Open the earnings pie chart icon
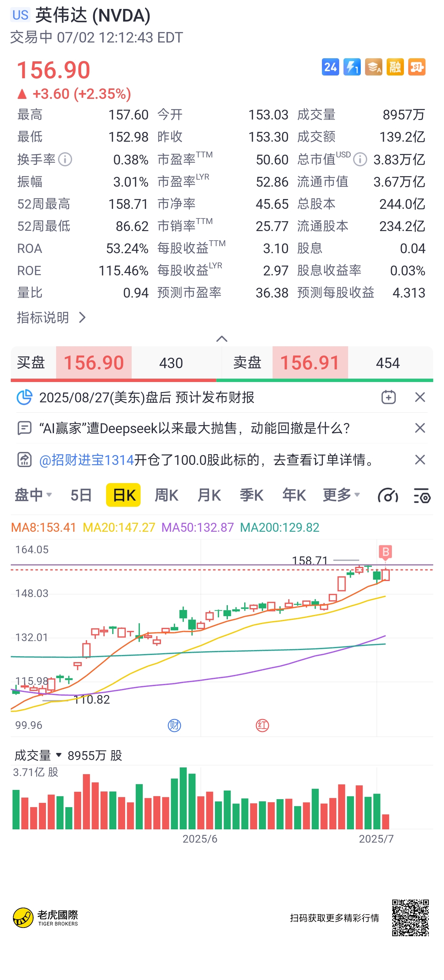Screen dimensions: 444x980 pyautogui.click(x=24, y=397)
